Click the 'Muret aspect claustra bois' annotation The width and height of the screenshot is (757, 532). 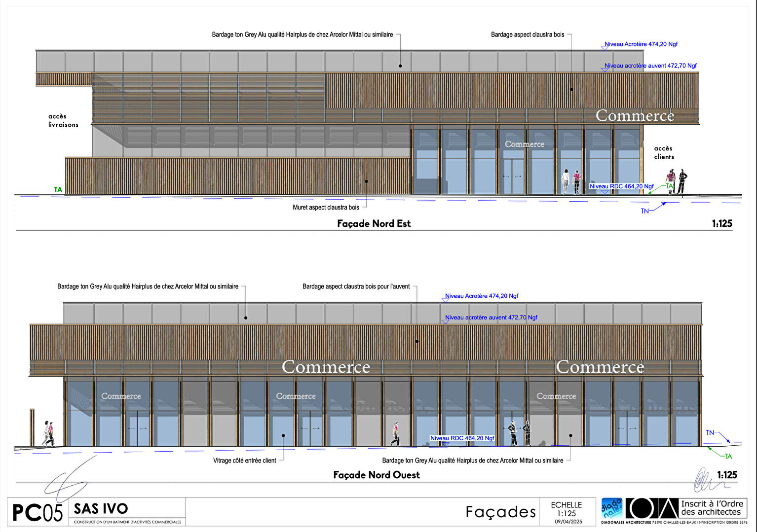(x=326, y=208)
